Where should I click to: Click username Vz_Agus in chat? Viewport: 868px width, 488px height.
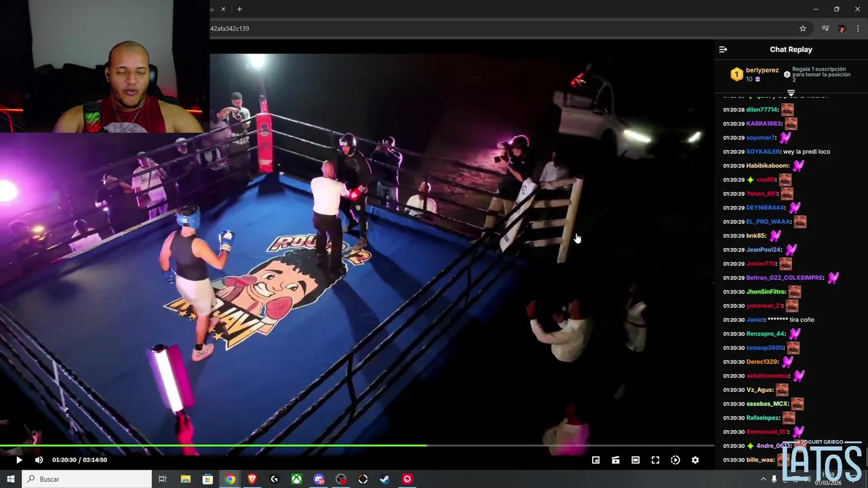759,390
